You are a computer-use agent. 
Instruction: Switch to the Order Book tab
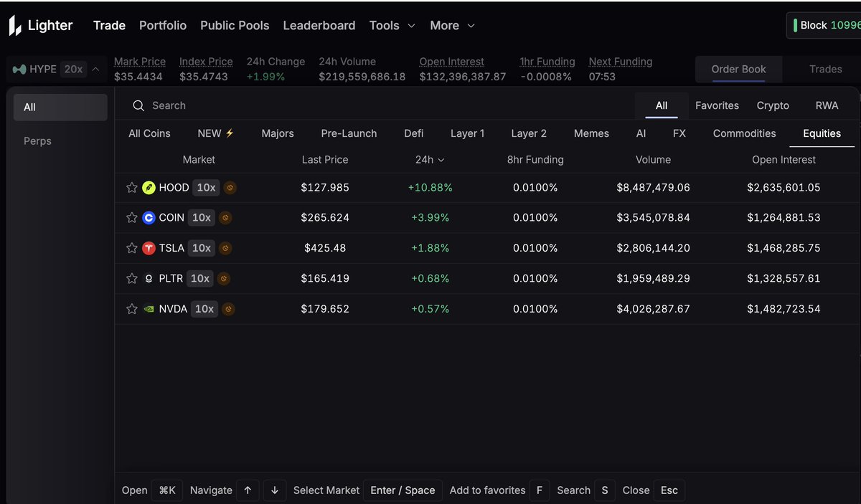738,70
